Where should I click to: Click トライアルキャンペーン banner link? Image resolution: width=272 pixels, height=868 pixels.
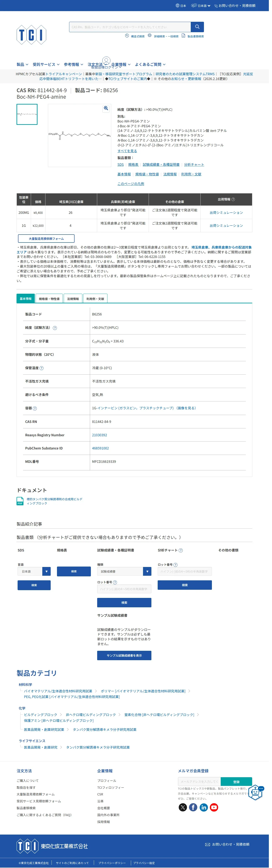click(64, 75)
